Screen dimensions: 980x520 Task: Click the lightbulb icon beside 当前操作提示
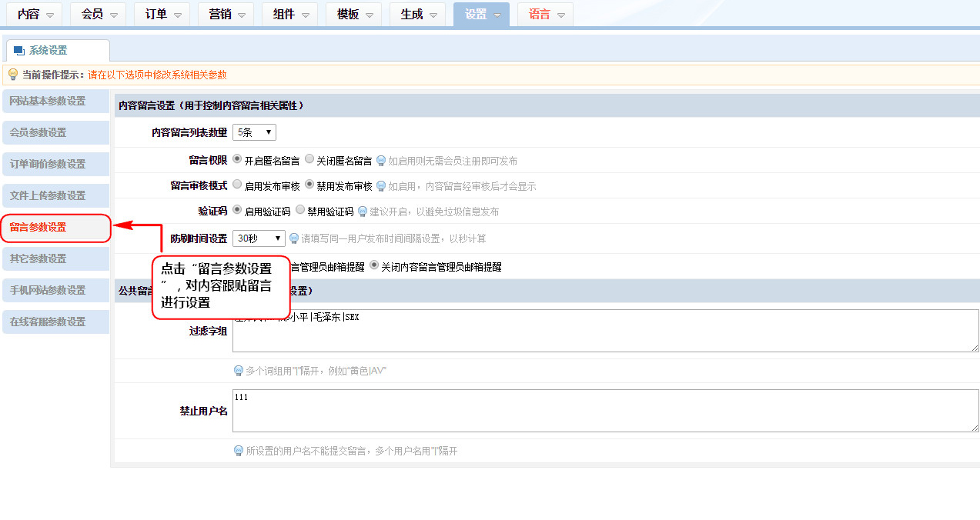click(13, 75)
